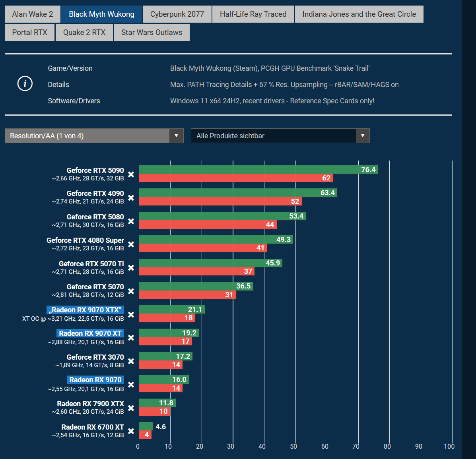Click the Software/Drivers info label
Screen dimensions: 476x459
(x=74, y=101)
